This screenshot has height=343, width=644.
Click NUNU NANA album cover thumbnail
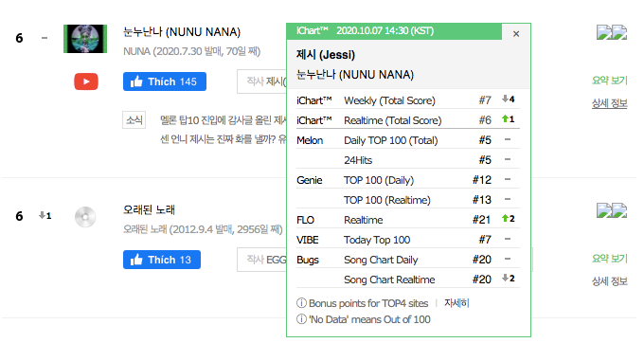click(x=85, y=39)
